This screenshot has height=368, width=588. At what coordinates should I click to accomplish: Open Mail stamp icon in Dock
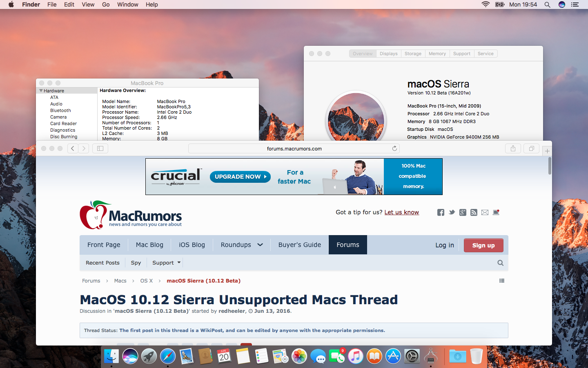(x=187, y=357)
